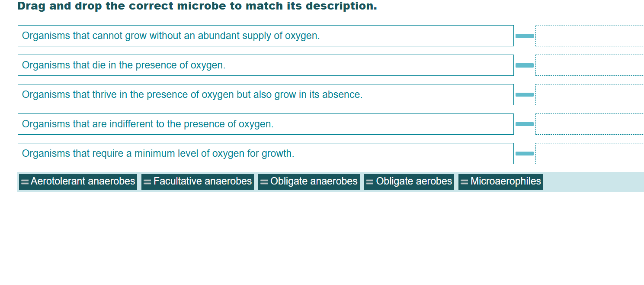Click the description about abundant oxygen supply
644x285 pixels.
[x=265, y=36]
